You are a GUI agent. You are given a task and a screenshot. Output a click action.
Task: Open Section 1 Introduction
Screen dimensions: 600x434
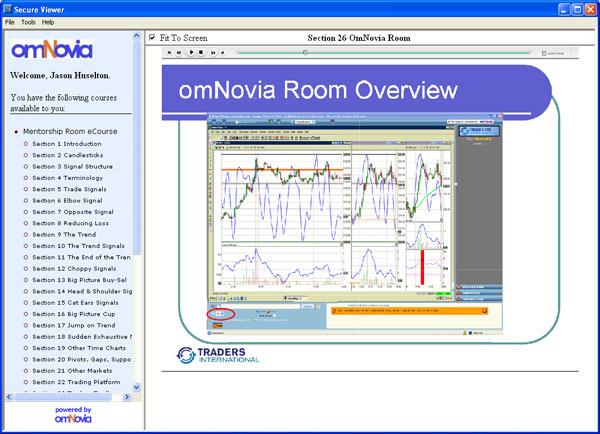pos(67,144)
